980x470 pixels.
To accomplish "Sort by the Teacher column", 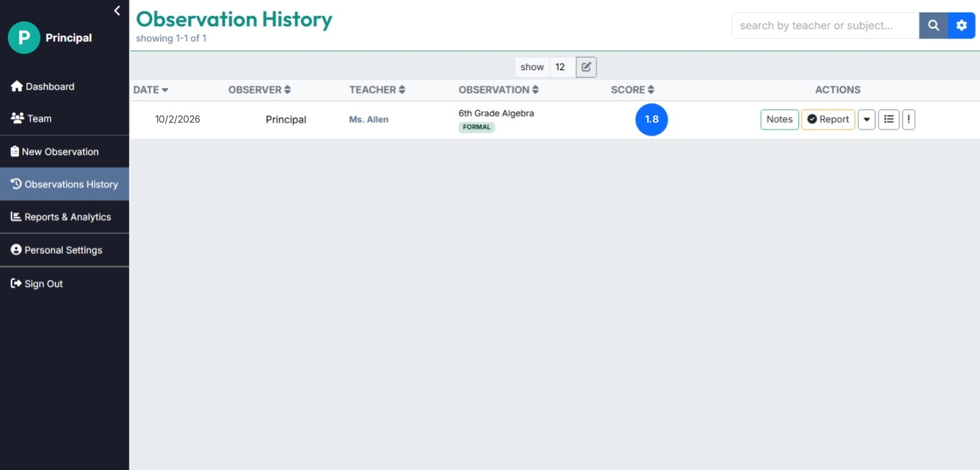I will (377, 90).
